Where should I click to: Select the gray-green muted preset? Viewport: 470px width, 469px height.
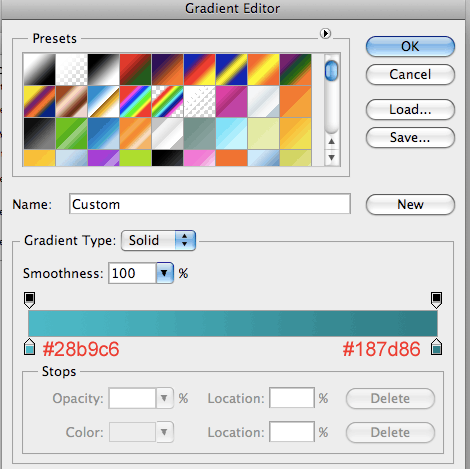click(199, 133)
